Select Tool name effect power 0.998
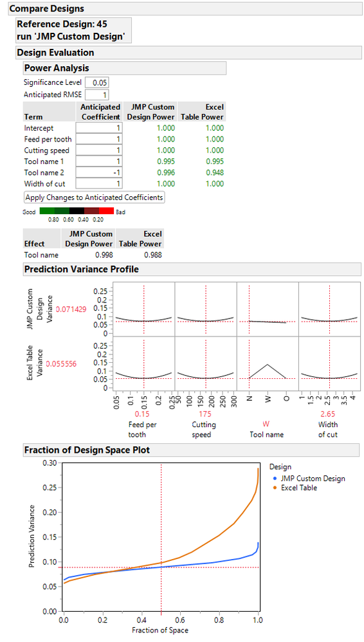 (104, 255)
